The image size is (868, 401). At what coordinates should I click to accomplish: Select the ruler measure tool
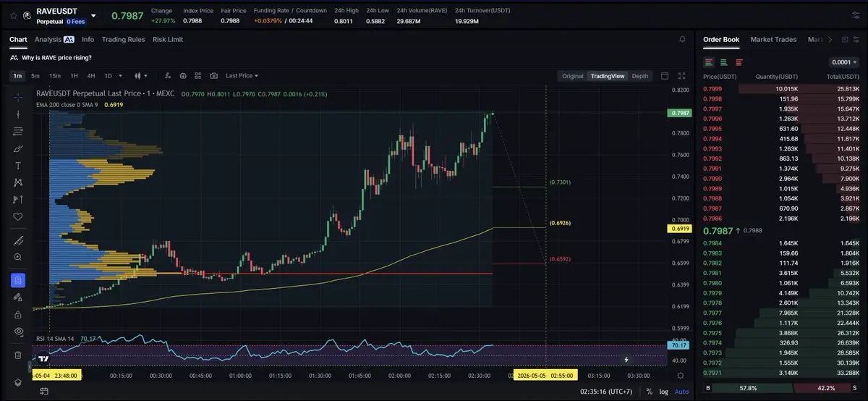coord(18,240)
